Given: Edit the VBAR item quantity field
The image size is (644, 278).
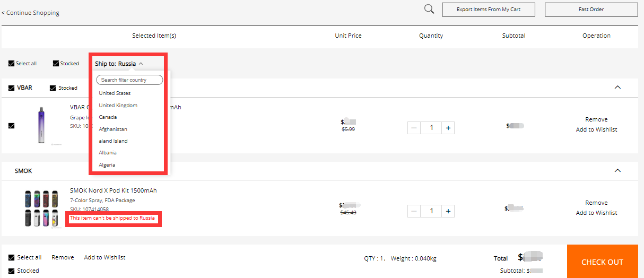Looking at the screenshot, I should coord(431,128).
